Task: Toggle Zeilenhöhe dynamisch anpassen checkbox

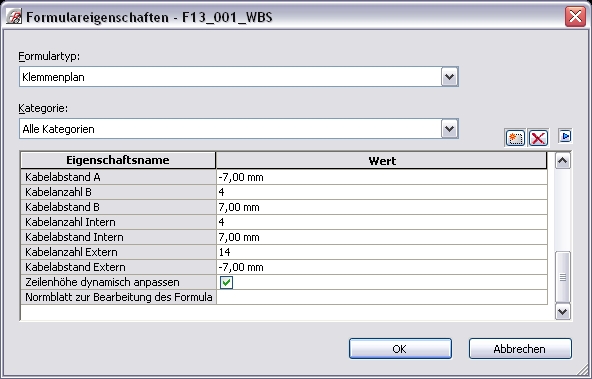Action: (227, 282)
